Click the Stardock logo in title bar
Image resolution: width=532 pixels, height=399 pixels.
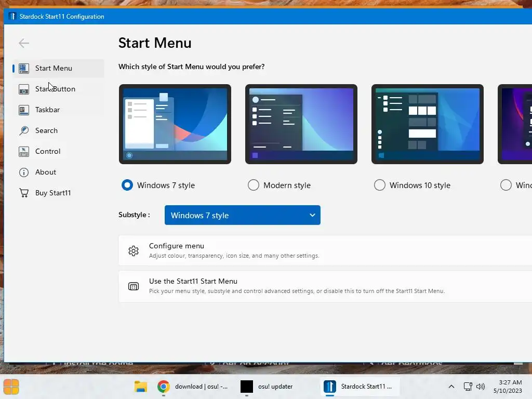tap(12, 16)
